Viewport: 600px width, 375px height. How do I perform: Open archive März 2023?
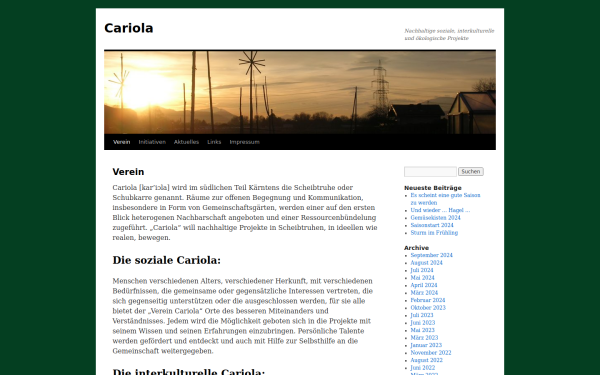tap(424, 338)
